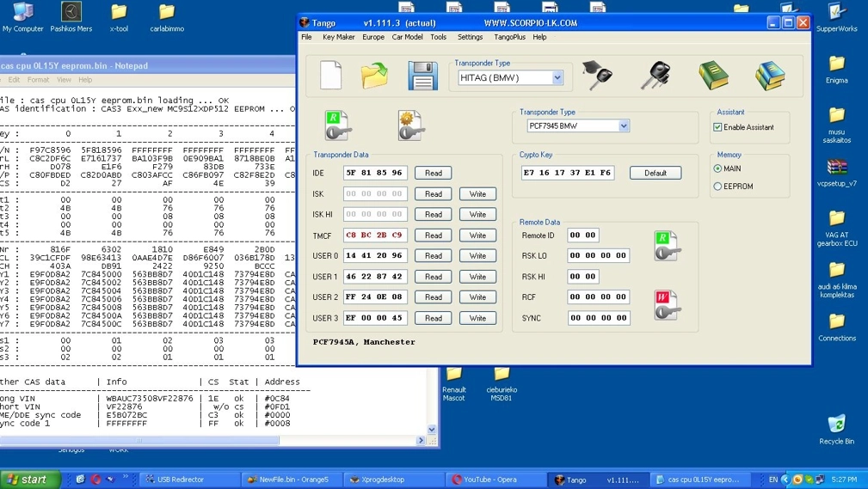
Task: Open the Settings menu in Tango
Action: (x=470, y=37)
